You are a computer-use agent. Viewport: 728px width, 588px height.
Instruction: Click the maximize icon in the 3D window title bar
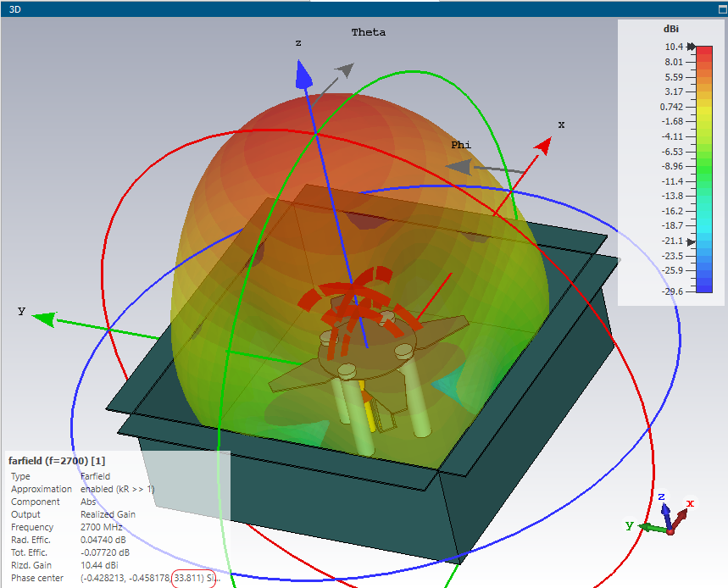(723, 9)
